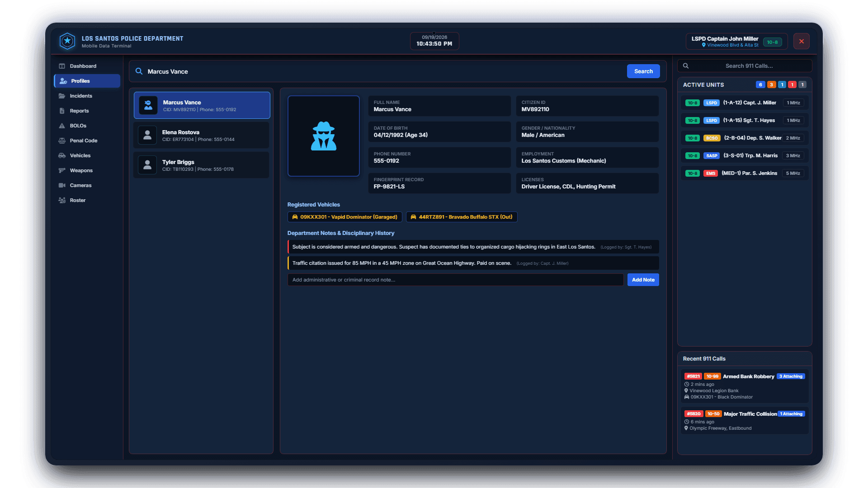Open Dashboard from the sidebar
868x488 pixels.
pos(87,66)
